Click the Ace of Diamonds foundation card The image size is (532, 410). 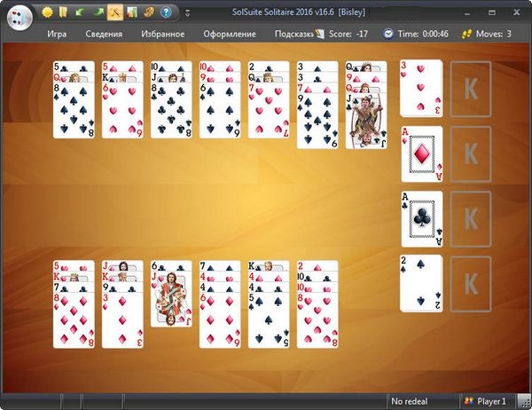tap(421, 154)
